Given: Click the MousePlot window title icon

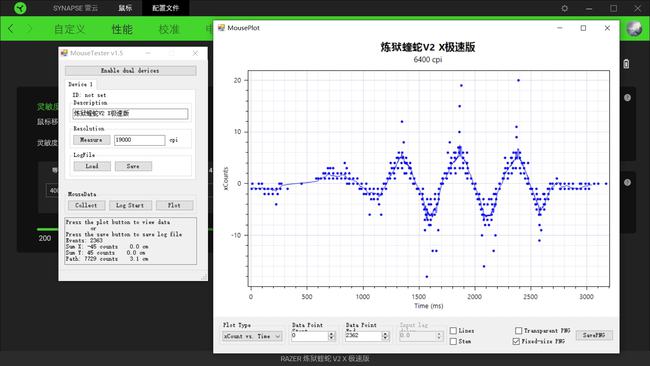Looking at the screenshot, I should 221,28.
